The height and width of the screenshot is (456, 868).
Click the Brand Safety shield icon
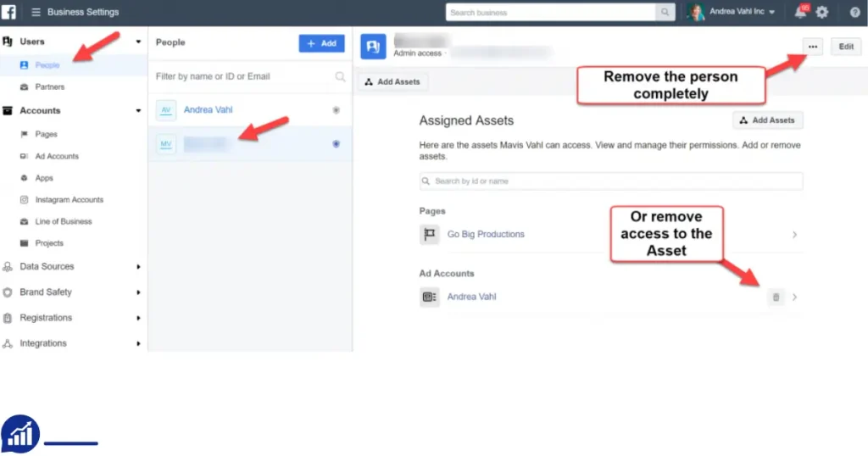coord(7,292)
